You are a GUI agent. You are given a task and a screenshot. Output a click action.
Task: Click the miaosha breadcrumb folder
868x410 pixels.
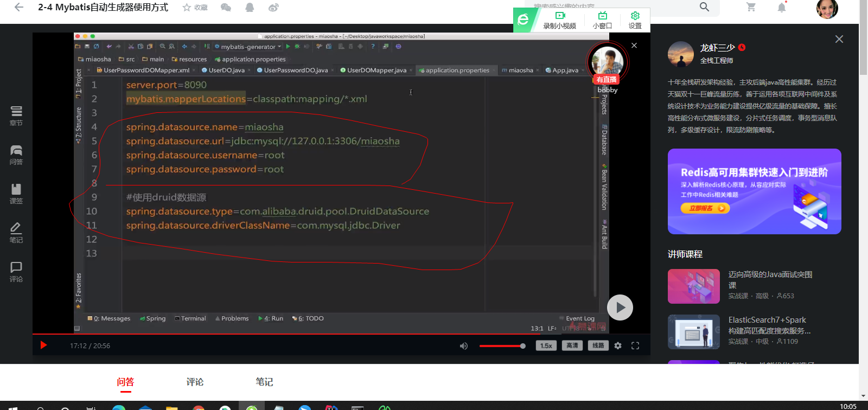tap(94, 59)
